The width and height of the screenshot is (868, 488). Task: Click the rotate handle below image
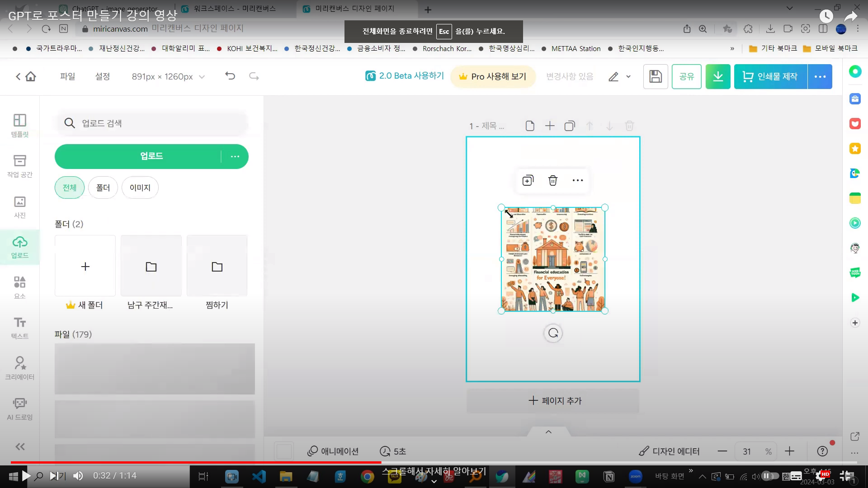coord(553,333)
